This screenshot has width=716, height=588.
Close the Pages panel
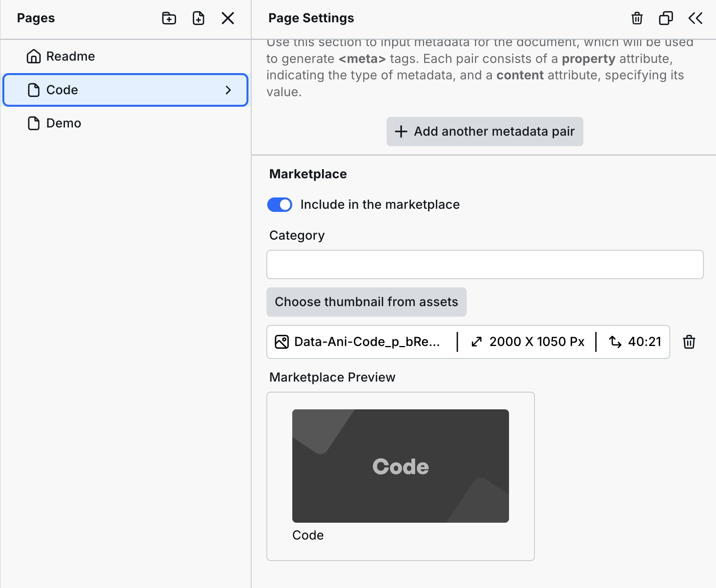pos(228,18)
